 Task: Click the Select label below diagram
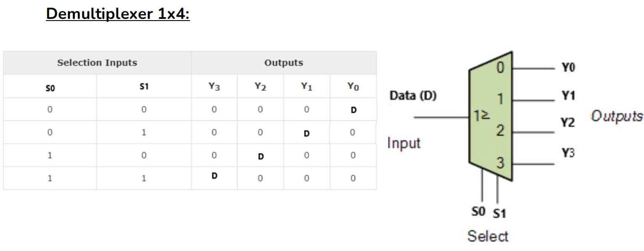tap(488, 236)
